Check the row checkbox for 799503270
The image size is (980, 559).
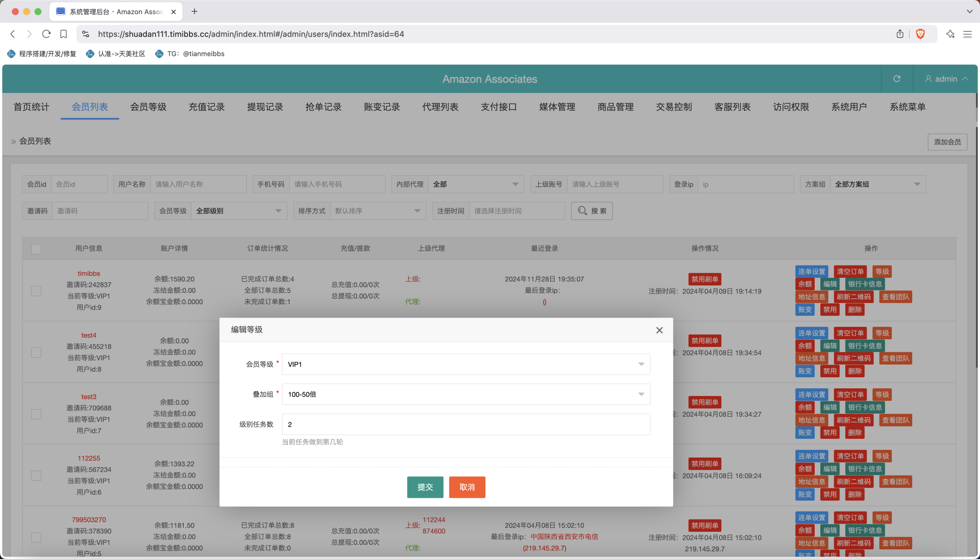[x=36, y=537]
